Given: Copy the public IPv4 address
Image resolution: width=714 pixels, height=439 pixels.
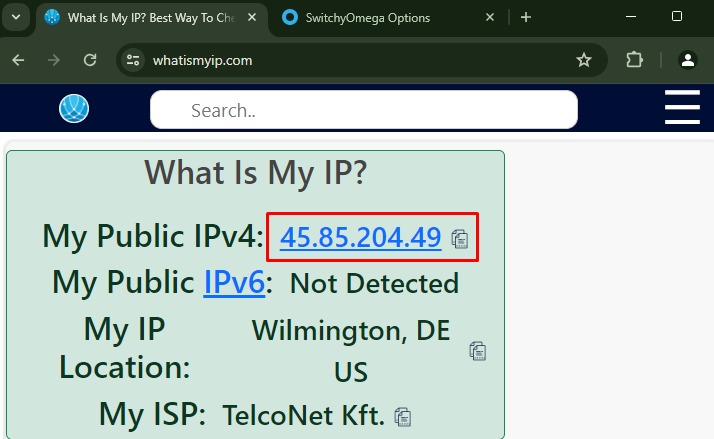Looking at the screenshot, I should tap(460, 238).
